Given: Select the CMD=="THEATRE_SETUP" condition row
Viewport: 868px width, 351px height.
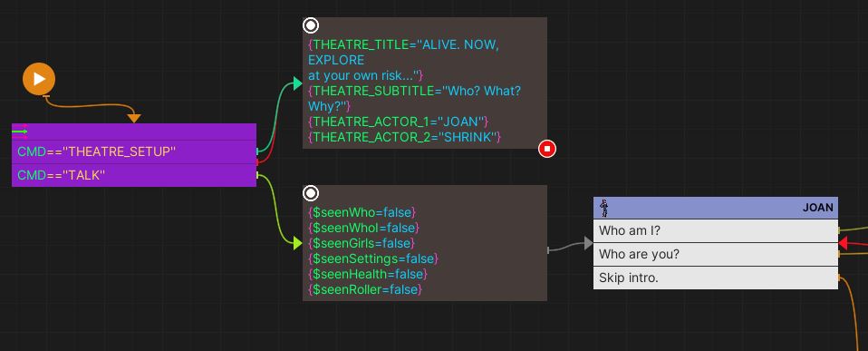Looking at the screenshot, I should coord(134,152).
